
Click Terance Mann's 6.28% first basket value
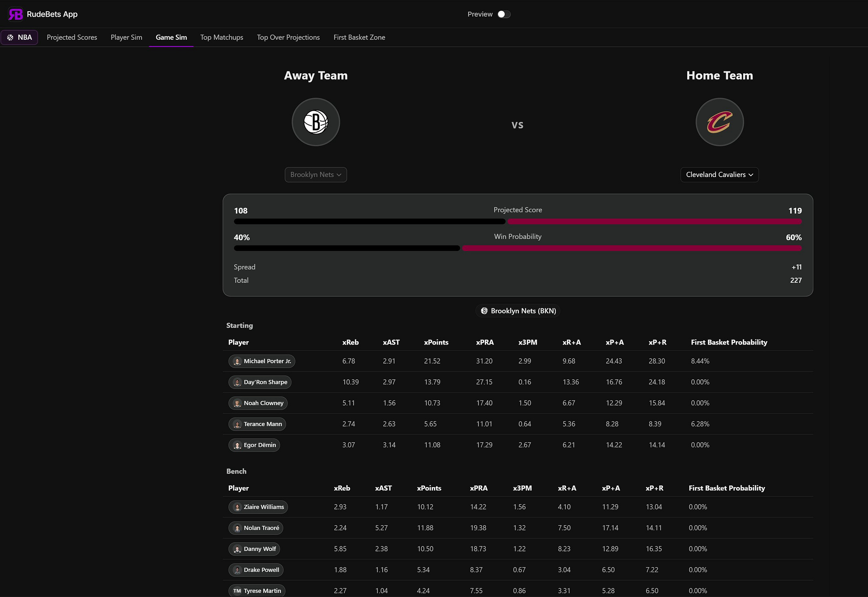(700, 424)
